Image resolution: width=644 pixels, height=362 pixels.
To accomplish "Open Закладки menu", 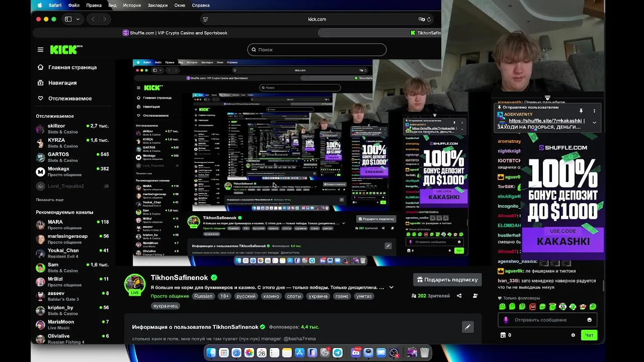I will 157,5.
